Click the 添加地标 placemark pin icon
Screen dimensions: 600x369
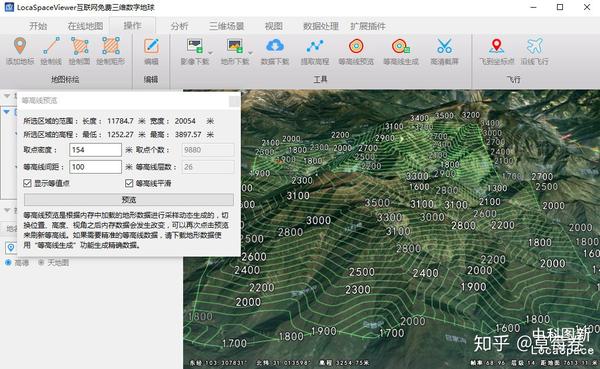point(20,46)
